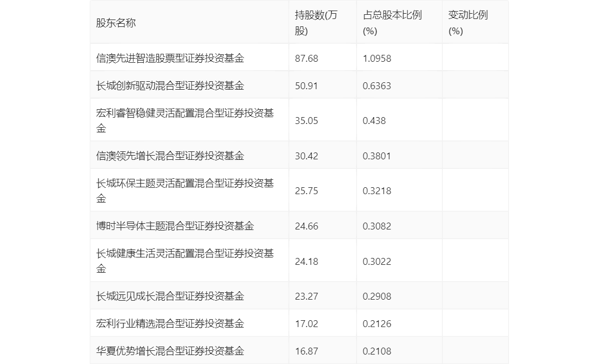Screen dimensions: 599x364
Task: Click the 宏利行业精选混合型证券投资基金 name cell
Action: pos(190,323)
